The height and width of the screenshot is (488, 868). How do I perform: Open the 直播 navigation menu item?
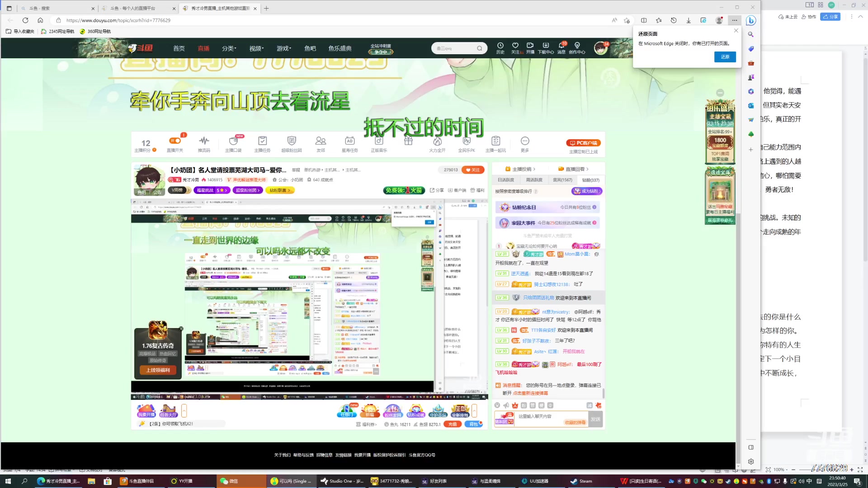[204, 48]
